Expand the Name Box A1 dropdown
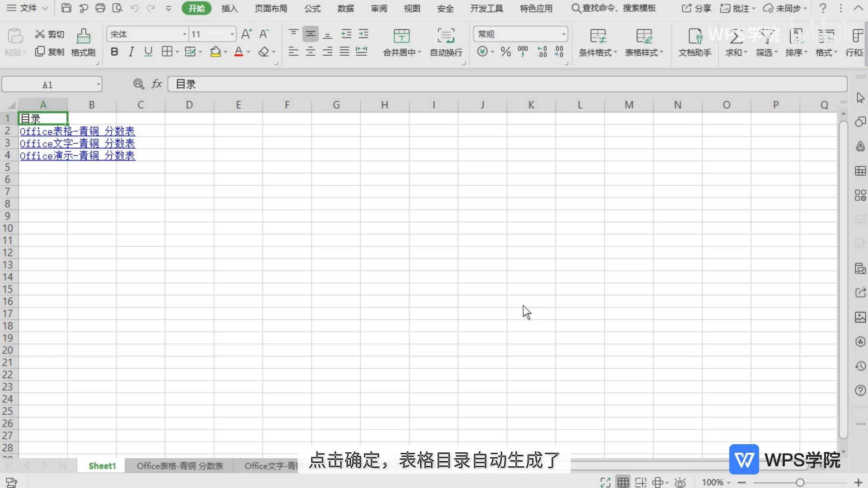 pos(98,84)
